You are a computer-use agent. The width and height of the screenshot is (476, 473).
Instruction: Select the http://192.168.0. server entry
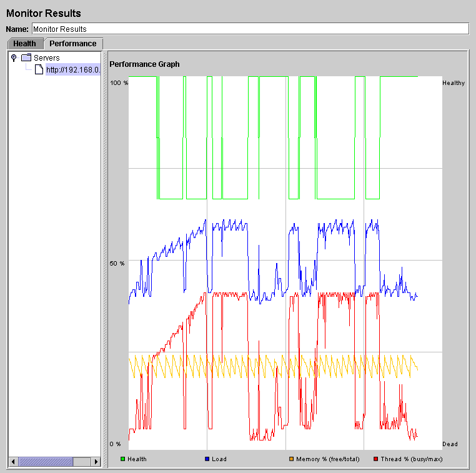click(72, 70)
